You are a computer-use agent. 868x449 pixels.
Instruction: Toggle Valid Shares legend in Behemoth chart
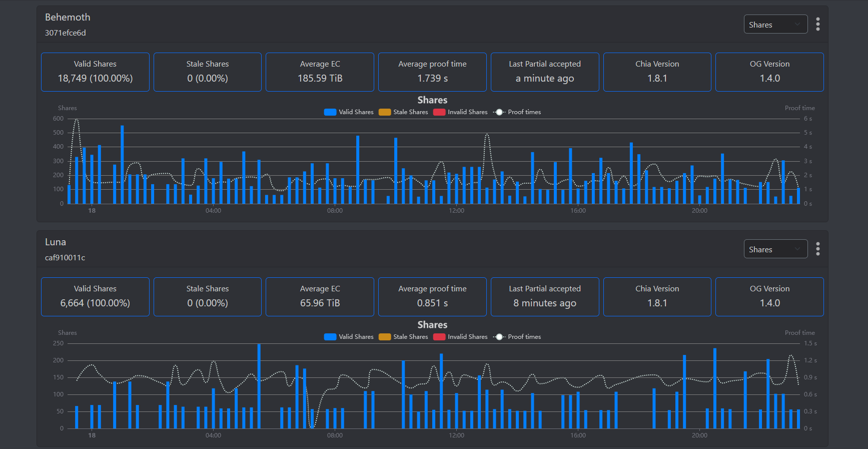349,112
